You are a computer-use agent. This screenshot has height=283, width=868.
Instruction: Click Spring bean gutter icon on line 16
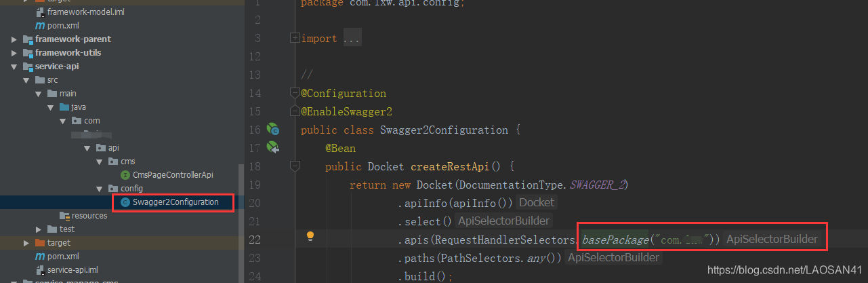(273, 129)
